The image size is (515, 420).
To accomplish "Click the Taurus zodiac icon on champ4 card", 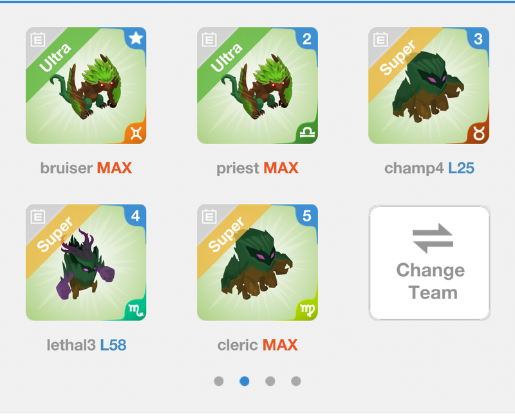I will 479,133.
